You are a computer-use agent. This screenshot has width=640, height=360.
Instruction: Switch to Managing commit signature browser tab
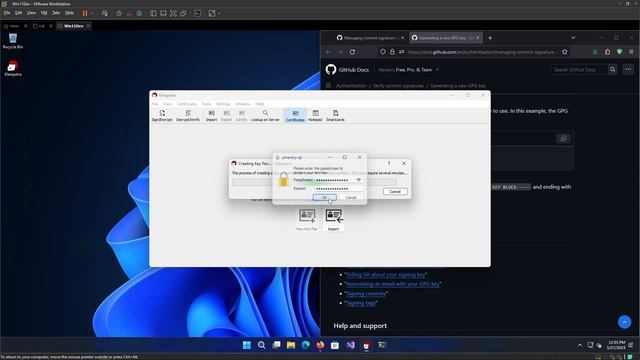coord(370,38)
